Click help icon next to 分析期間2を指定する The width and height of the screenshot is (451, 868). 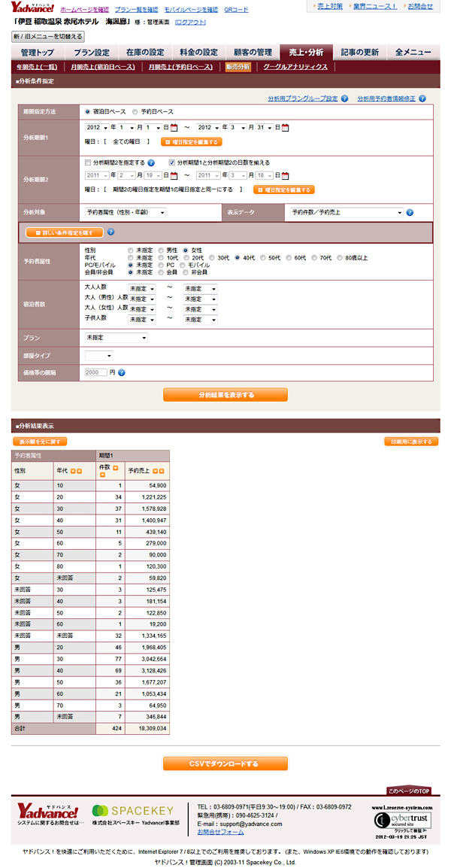[x=151, y=163]
